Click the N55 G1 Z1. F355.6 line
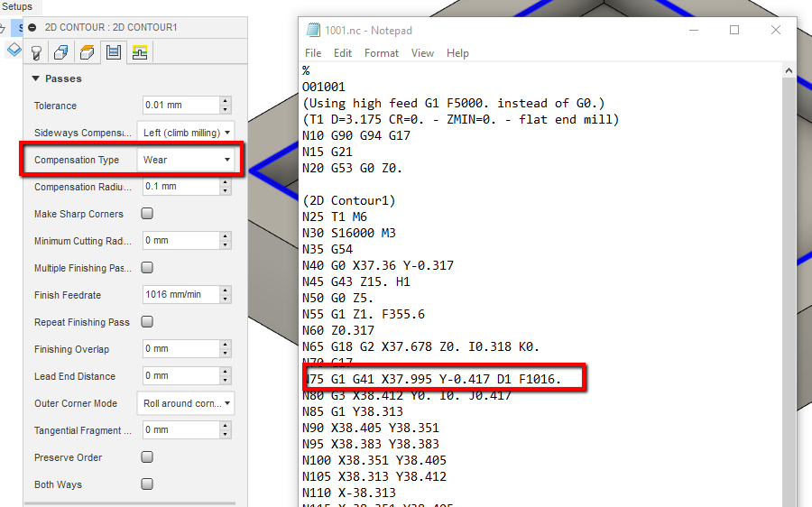Image resolution: width=812 pixels, height=507 pixels. point(364,314)
